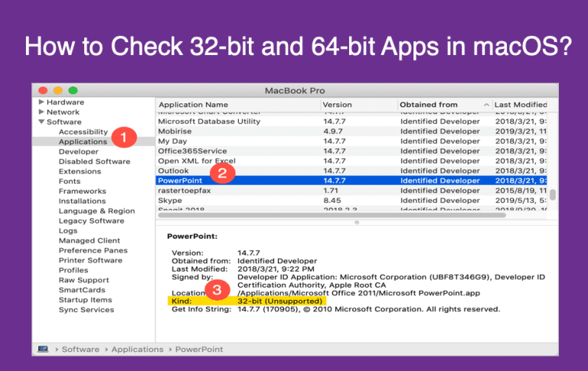Image resolution: width=588 pixels, height=371 pixels.
Task: Click the yellow minimize window button
Action: 58,90
